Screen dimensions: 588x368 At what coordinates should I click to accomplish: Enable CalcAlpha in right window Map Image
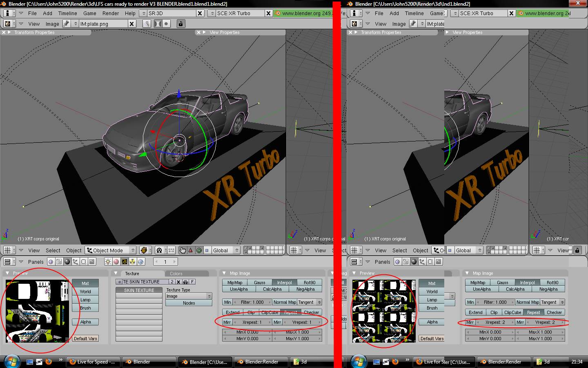pos(515,289)
